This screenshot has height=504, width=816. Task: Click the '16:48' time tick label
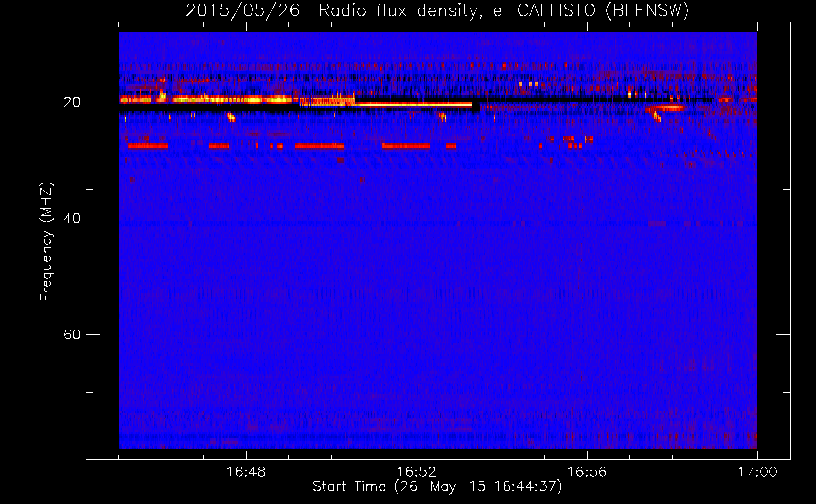coord(246,472)
